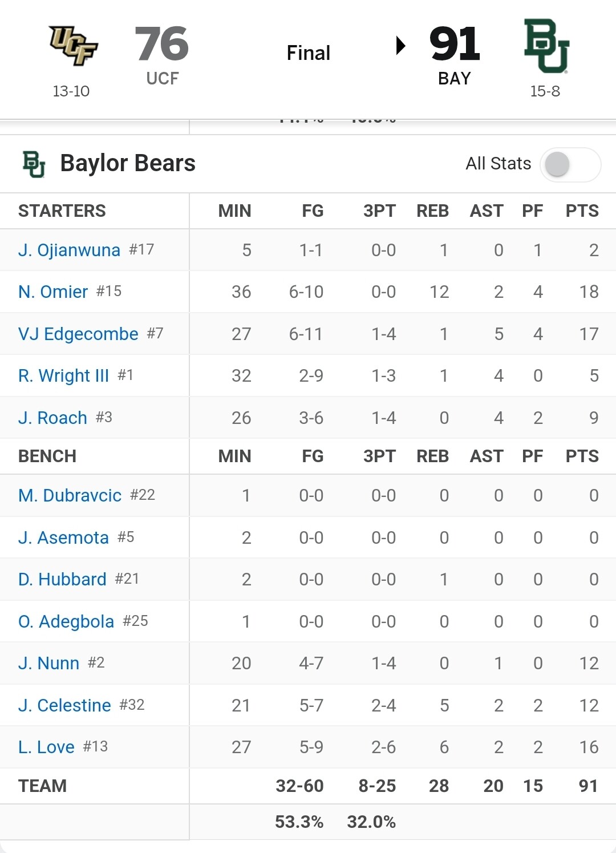Tap the Baylor Bears team heading
The image size is (616, 853).
[x=128, y=163]
